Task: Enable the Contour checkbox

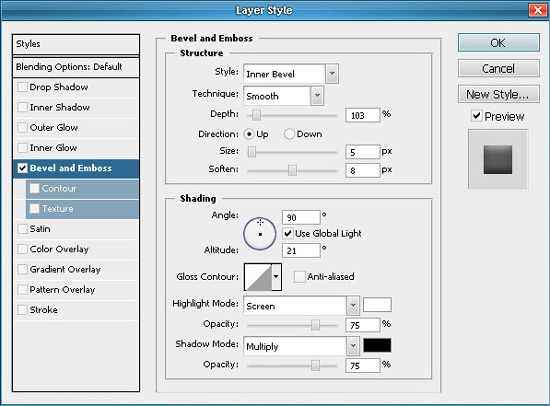Action: click(34, 188)
